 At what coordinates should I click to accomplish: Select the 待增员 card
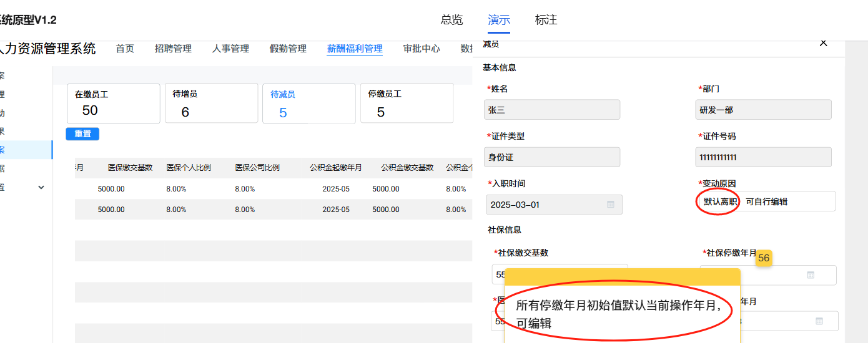(211, 103)
